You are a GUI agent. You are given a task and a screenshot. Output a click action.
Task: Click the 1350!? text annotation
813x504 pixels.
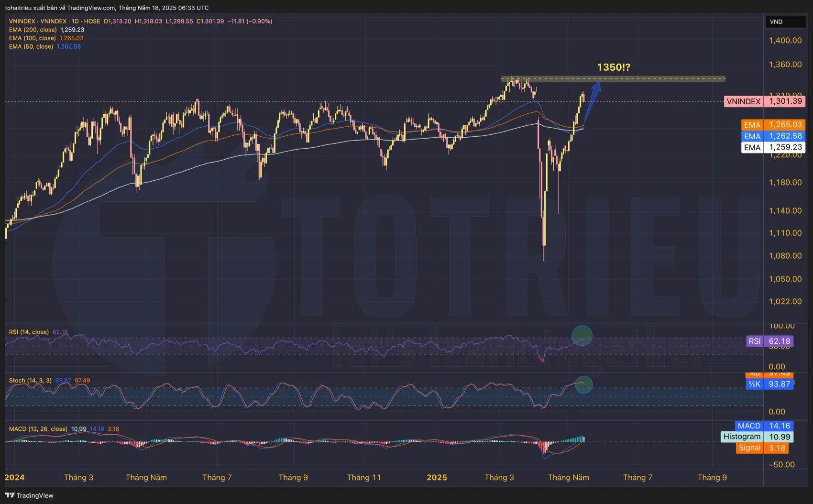[x=614, y=67]
